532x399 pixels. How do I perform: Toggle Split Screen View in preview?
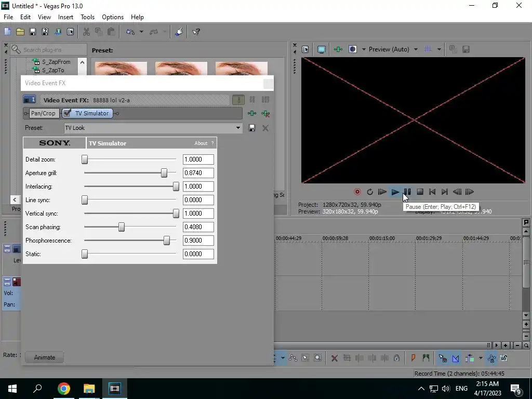[353, 49]
